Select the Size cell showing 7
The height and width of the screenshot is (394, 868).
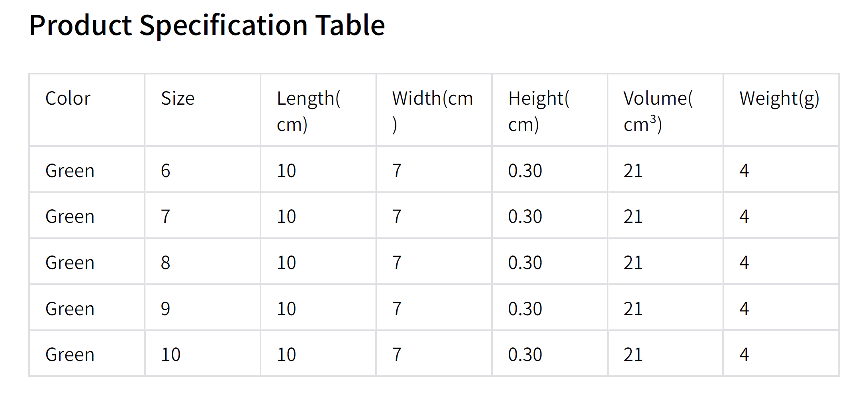[166, 217]
